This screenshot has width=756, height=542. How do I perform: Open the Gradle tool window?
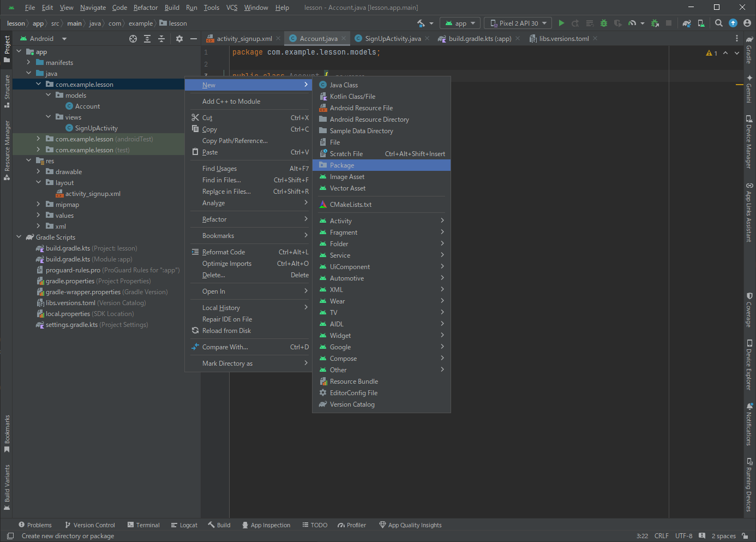(749, 50)
